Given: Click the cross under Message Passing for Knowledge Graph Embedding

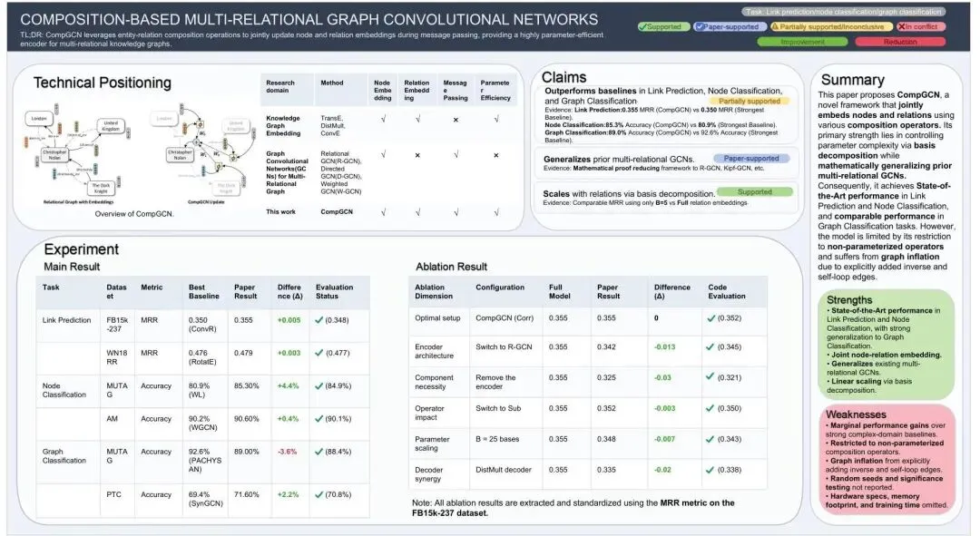Looking at the screenshot, I should tap(456, 120).
